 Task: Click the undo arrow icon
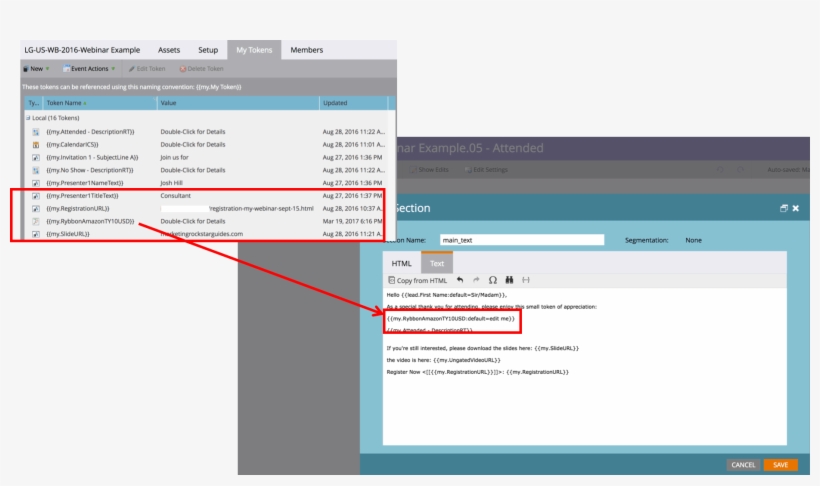(460, 280)
